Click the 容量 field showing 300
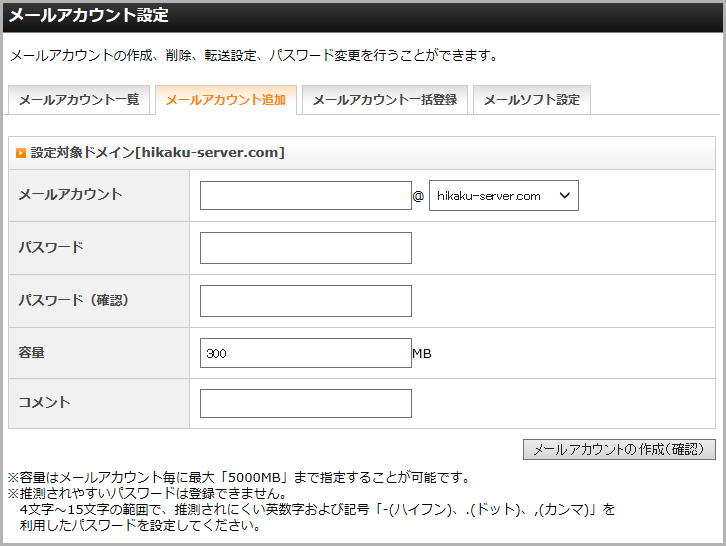Viewport: 726px width, 546px height. tap(305, 353)
